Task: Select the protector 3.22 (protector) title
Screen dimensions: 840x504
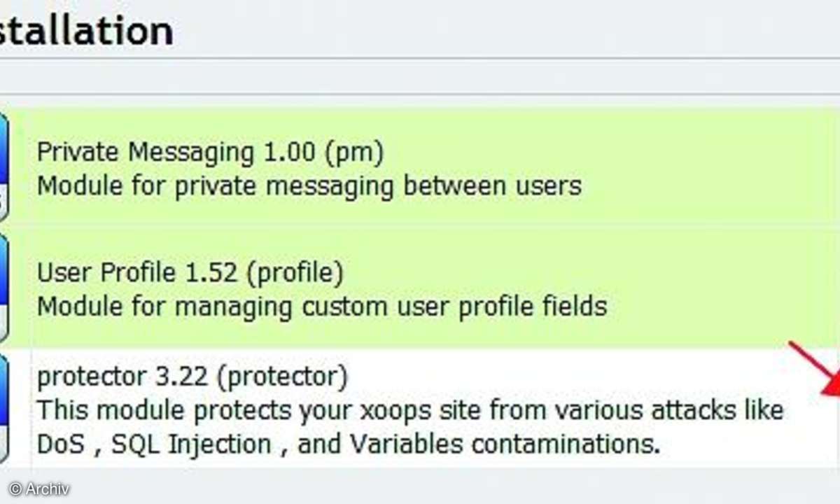Action: point(192,377)
